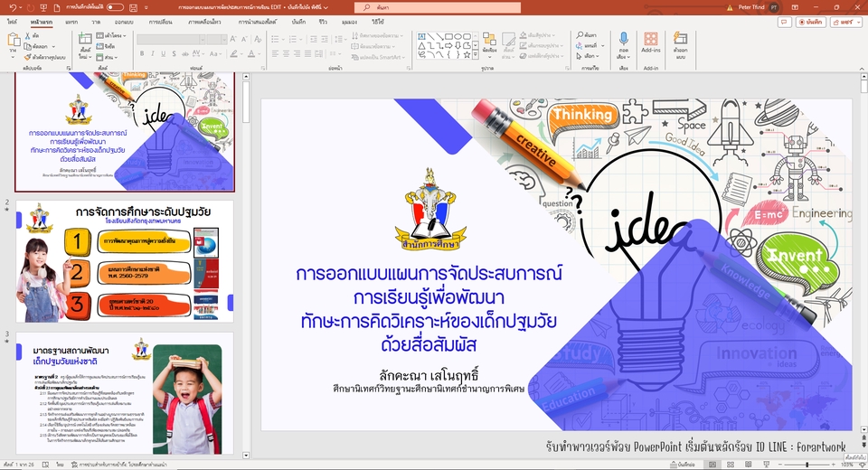Open the font name combo box
The width and height of the screenshot is (868, 470).
[x=171, y=39]
